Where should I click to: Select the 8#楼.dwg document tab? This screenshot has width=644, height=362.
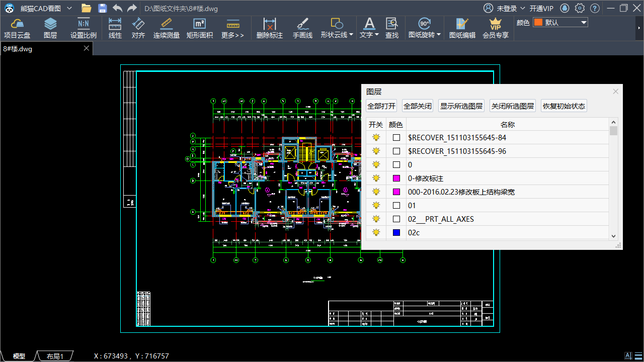tap(18, 49)
